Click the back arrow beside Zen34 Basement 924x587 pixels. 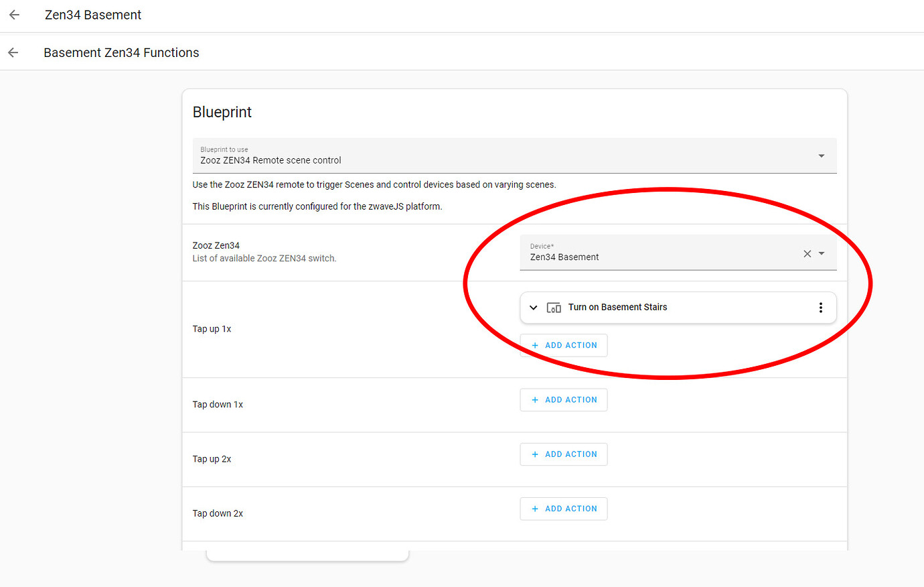[x=13, y=15]
